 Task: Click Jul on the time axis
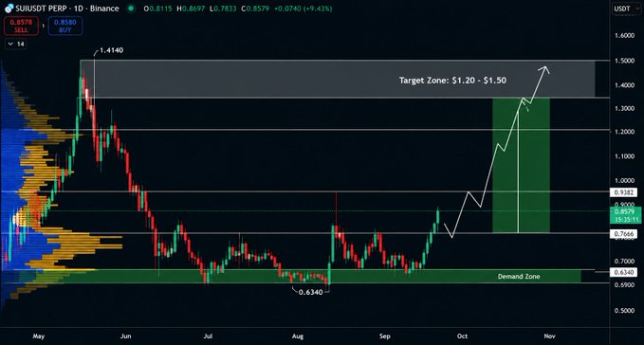point(209,336)
